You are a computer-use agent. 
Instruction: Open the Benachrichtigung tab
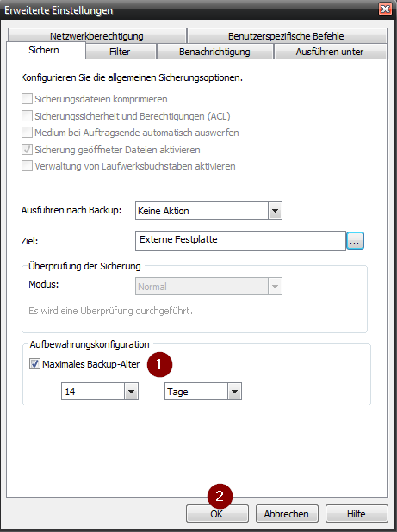pos(214,52)
